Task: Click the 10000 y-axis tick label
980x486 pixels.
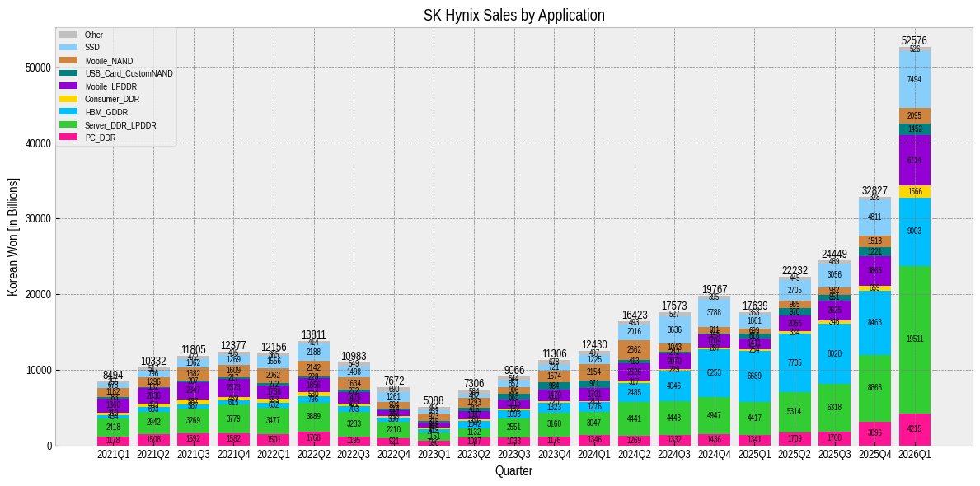Action: pyautogui.click(x=40, y=370)
